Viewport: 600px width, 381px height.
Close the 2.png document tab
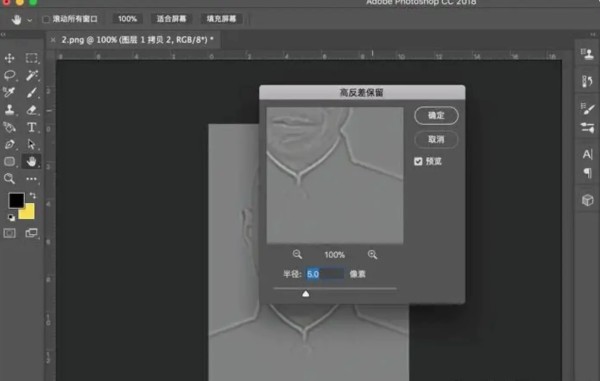53,40
